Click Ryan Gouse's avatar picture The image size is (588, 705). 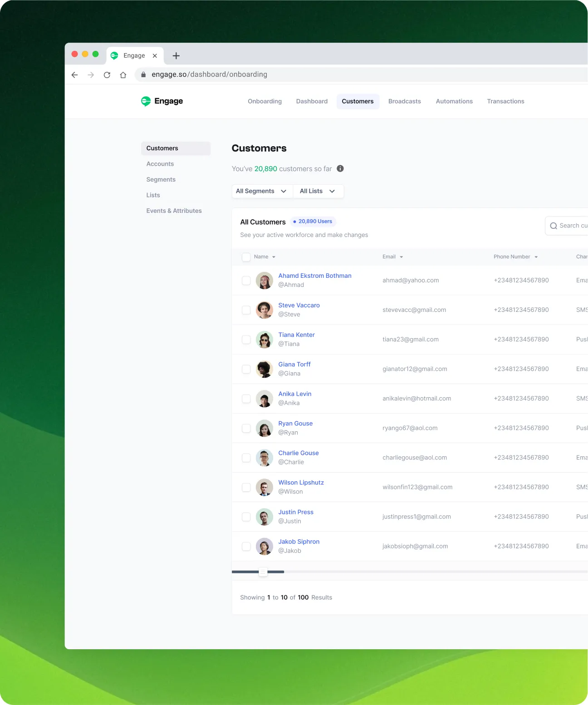coord(265,428)
